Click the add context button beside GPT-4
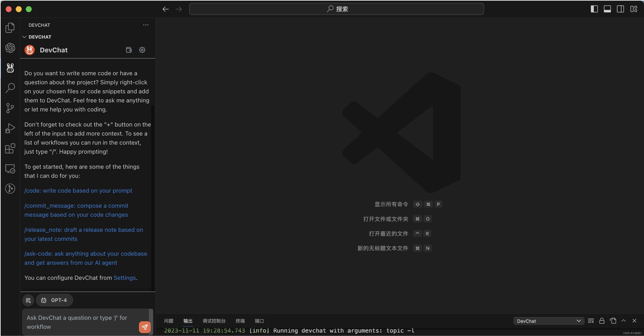 [28, 300]
